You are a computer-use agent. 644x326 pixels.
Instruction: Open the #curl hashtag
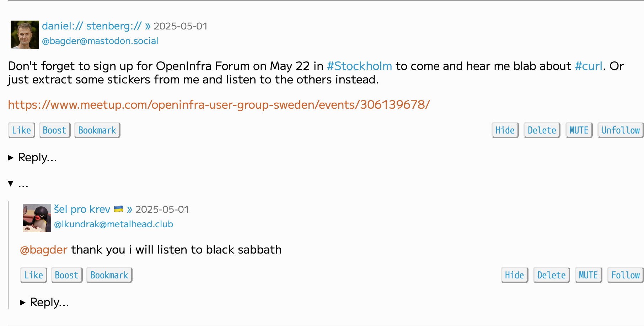point(589,66)
